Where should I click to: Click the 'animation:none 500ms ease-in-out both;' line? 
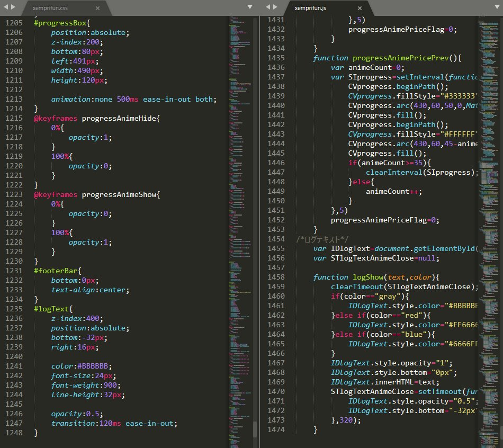pos(134,100)
